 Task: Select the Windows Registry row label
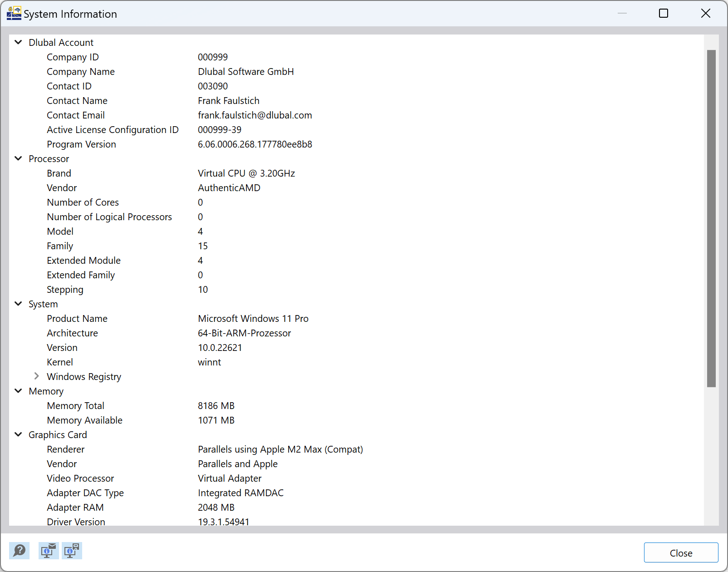click(84, 376)
